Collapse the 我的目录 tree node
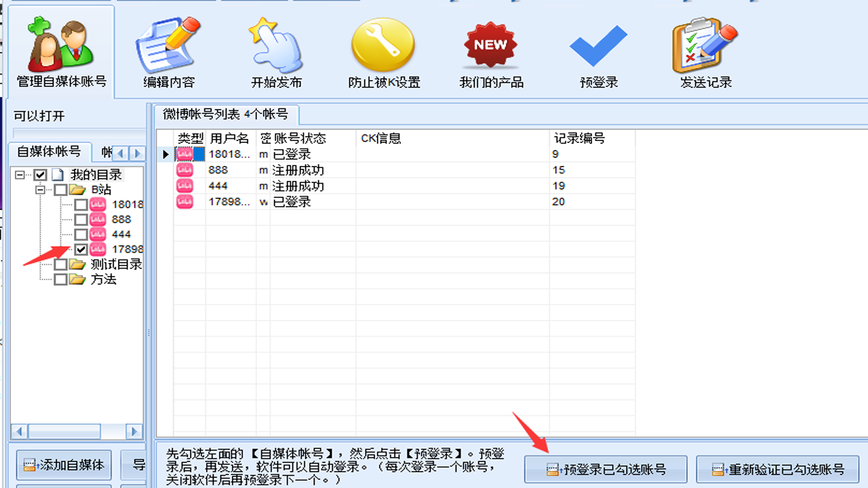Screen dimensions: 868x488 20,174
